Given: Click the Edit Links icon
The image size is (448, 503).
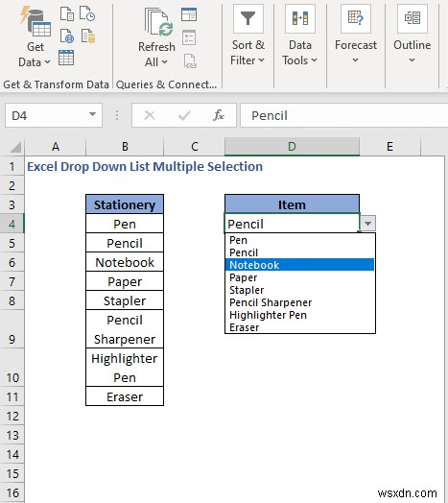Looking at the screenshot, I should click(x=190, y=60).
